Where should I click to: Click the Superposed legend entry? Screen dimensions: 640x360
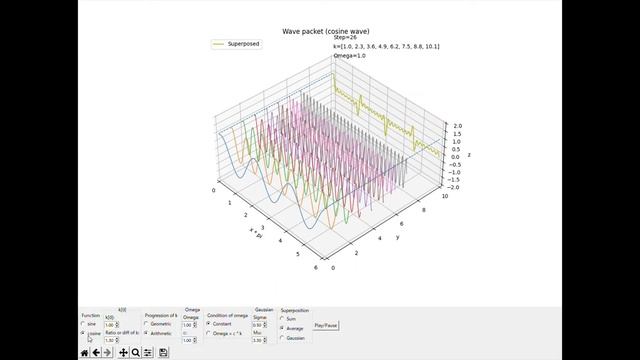[236, 44]
